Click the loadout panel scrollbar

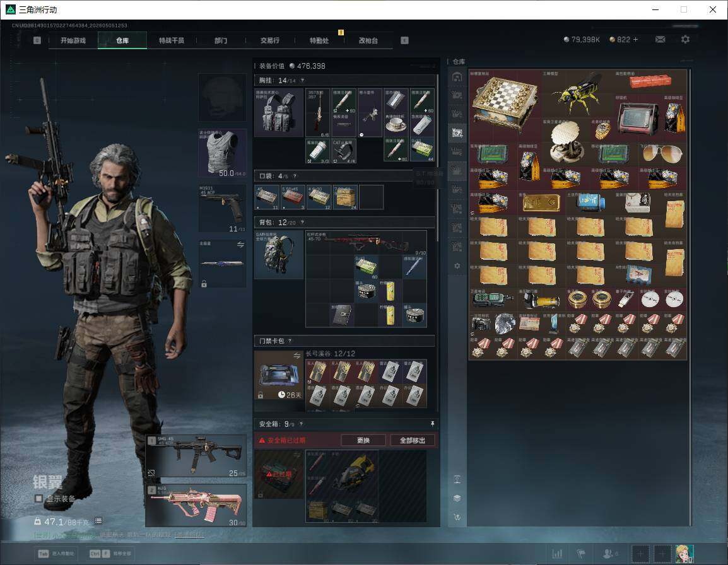[437, 158]
